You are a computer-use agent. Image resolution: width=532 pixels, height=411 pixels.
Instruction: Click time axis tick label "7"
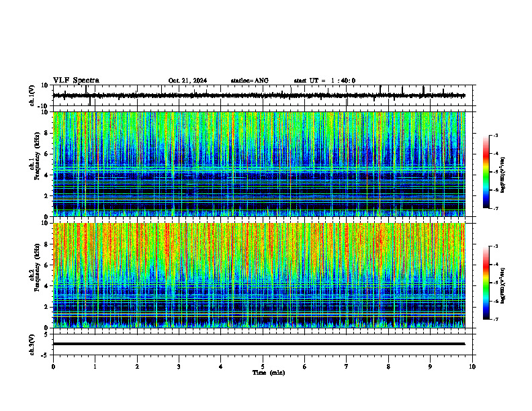[347, 367]
